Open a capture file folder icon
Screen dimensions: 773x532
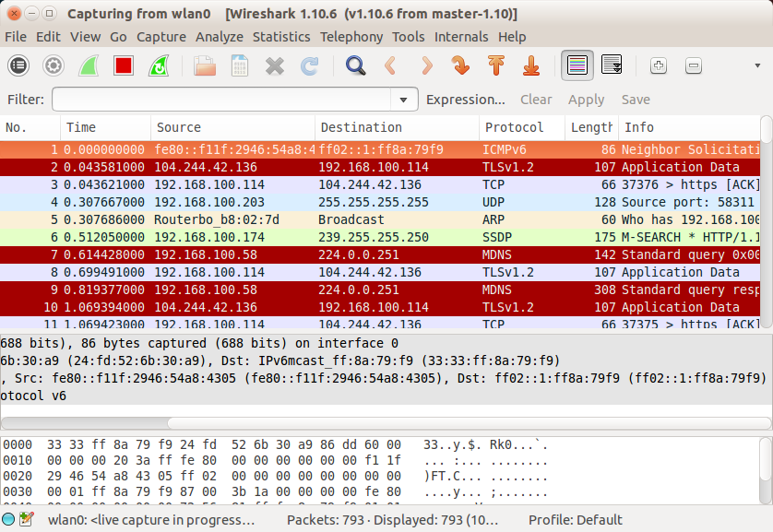coord(205,65)
